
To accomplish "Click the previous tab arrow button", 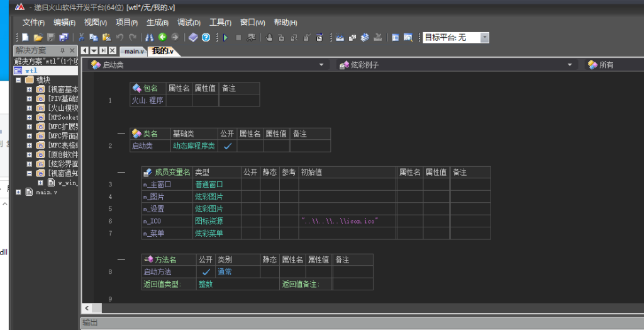I will coord(85,50).
